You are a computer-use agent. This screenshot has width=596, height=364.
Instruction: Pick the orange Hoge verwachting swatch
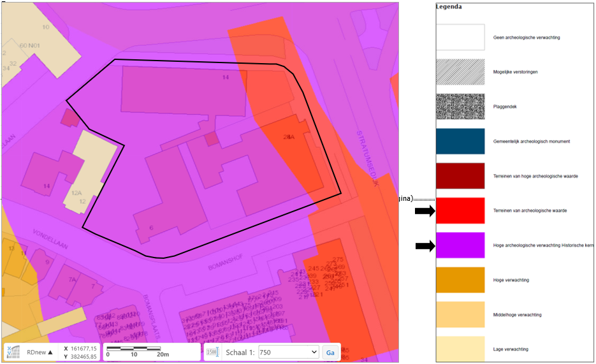pos(460,280)
